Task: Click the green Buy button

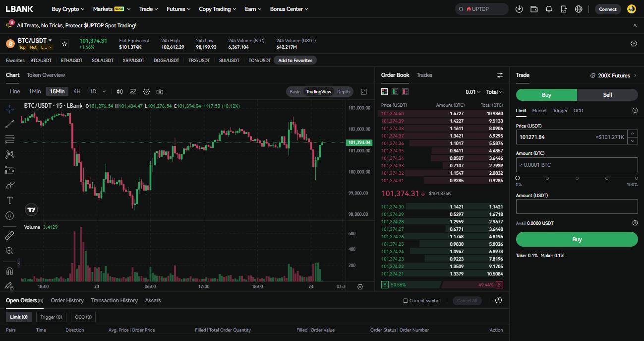Action: [577, 239]
